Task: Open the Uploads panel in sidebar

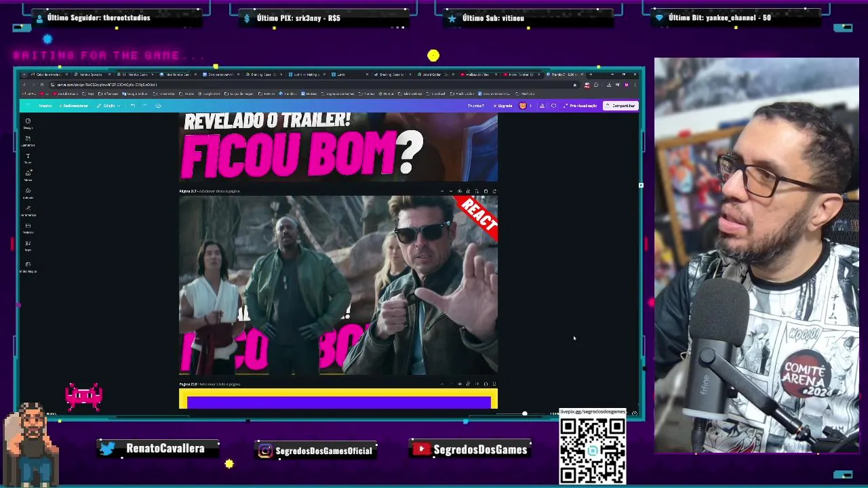Action: (28, 193)
